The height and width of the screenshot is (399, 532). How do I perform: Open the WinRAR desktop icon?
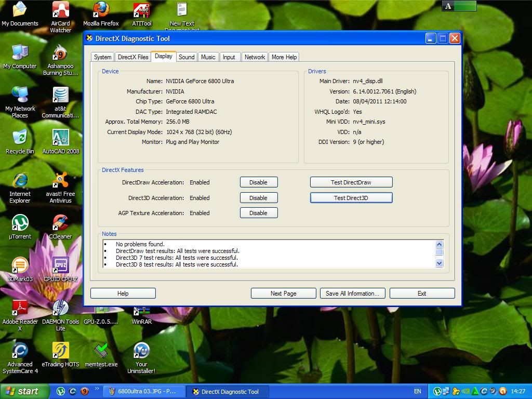(141, 316)
